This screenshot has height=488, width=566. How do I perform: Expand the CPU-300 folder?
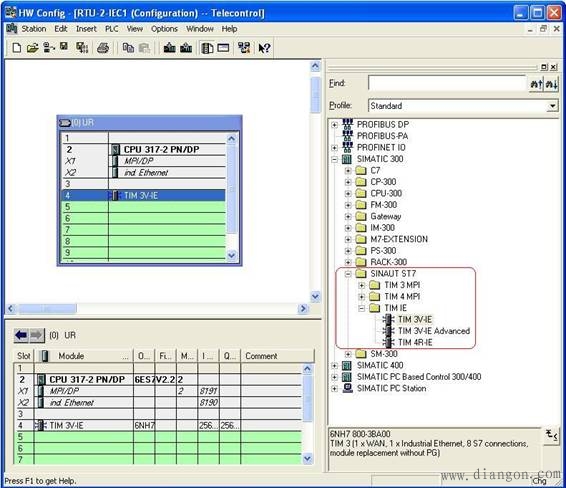pyautogui.click(x=348, y=194)
